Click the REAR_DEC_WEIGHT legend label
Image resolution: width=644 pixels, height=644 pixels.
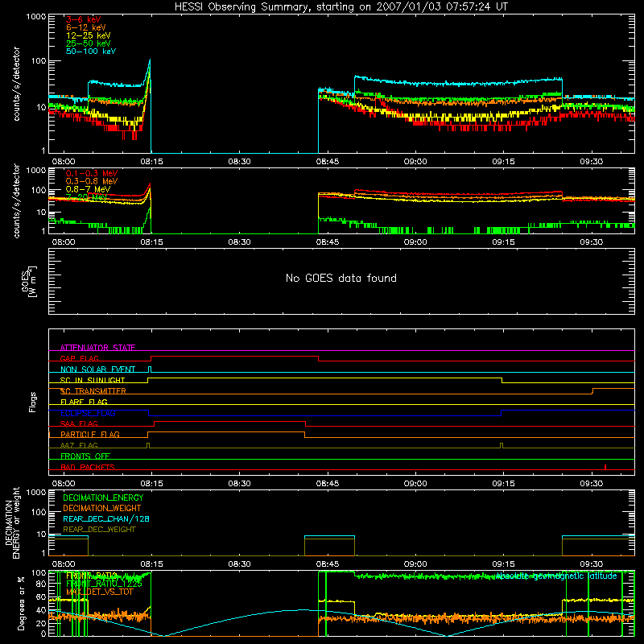(x=99, y=530)
